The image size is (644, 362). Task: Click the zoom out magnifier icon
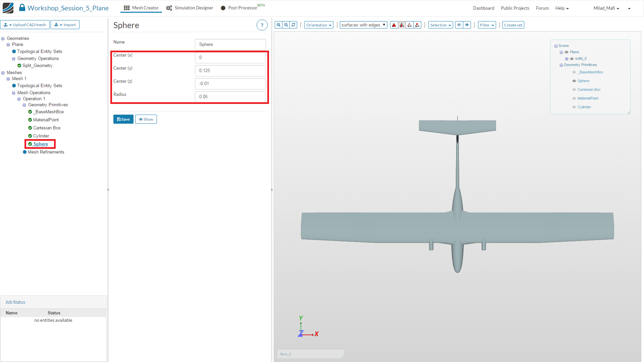[286, 25]
